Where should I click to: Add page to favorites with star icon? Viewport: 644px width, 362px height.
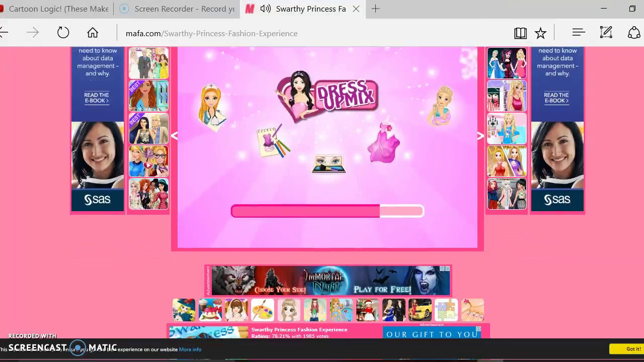click(540, 33)
